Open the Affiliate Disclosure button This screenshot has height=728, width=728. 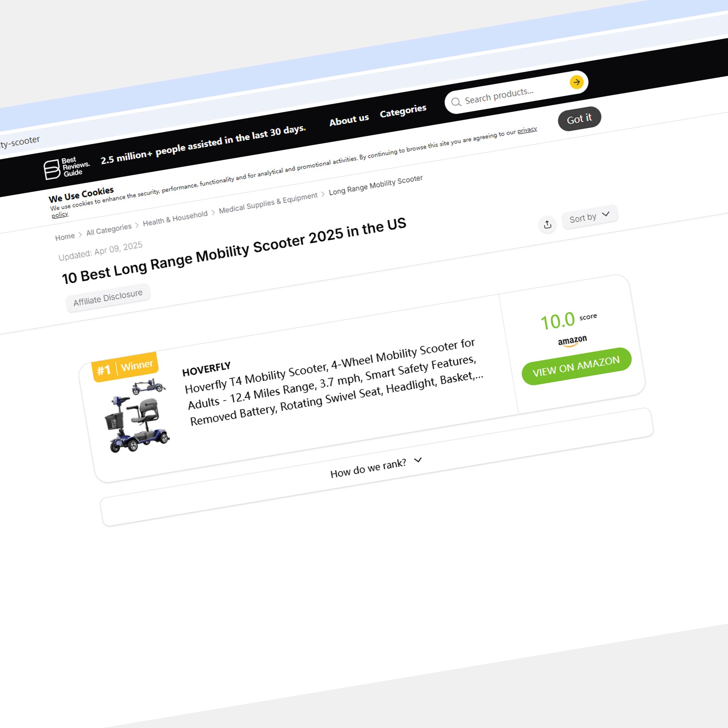tap(108, 297)
